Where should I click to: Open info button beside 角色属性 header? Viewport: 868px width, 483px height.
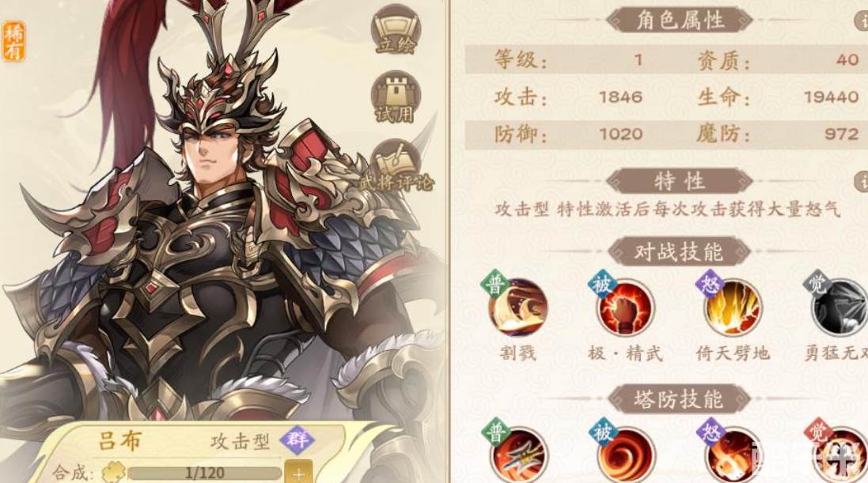(x=862, y=21)
